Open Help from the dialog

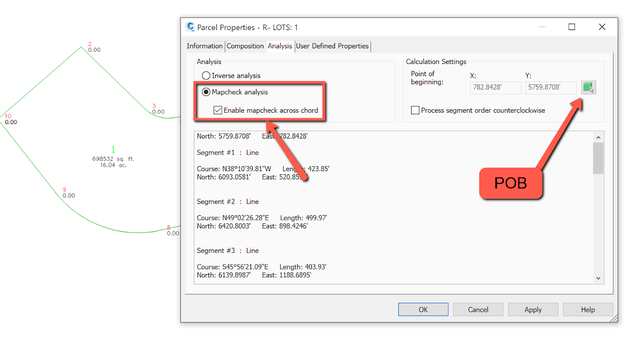coord(588,309)
